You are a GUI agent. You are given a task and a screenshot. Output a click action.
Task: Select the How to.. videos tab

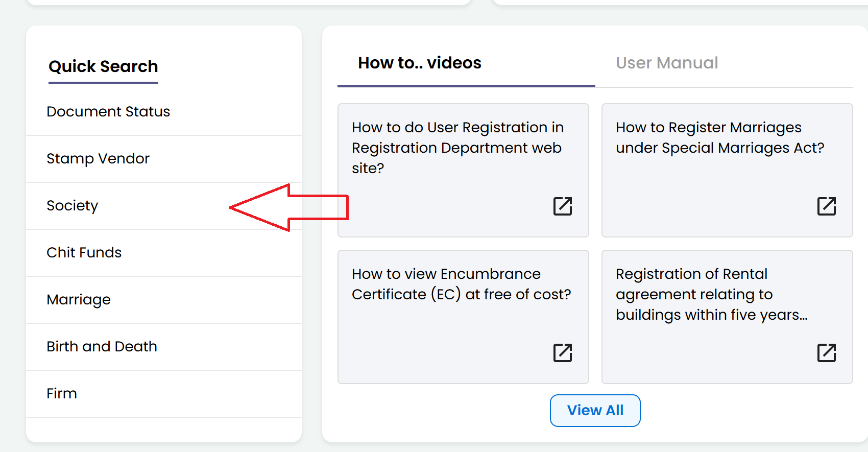tap(419, 63)
